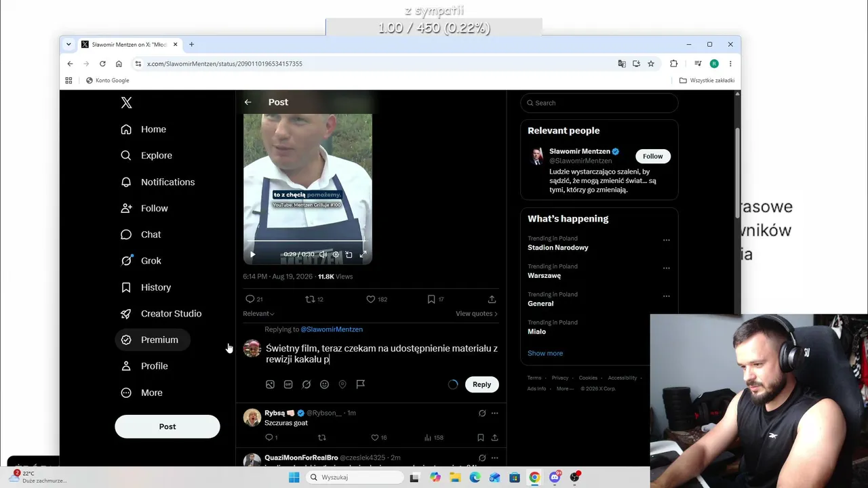Click Grok icon on Rybsą's reply

coord(482,413)
